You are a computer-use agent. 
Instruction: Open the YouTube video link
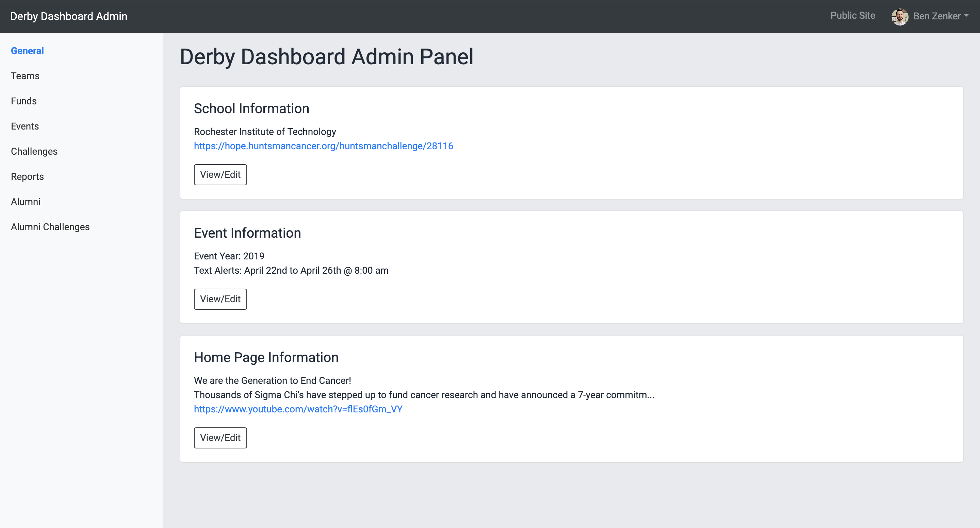click(298, 409)
